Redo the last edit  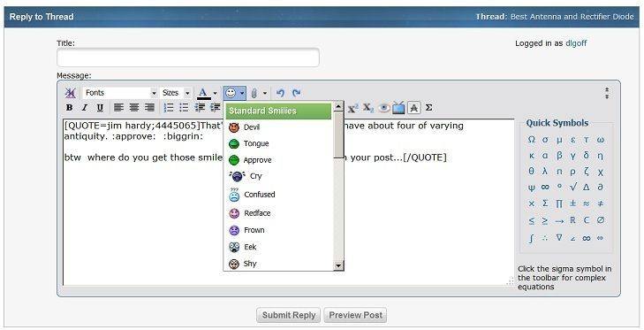pos(296,93)
